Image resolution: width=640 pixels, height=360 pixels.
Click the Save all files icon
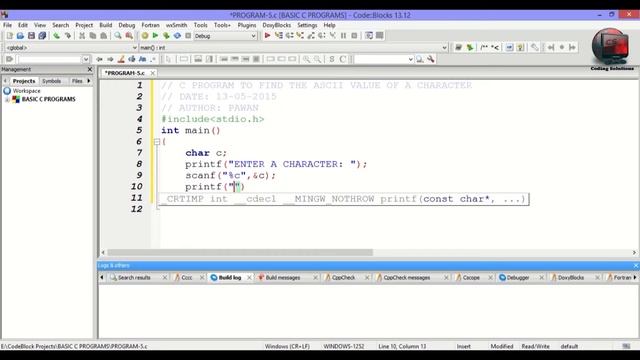click(42, 36)
